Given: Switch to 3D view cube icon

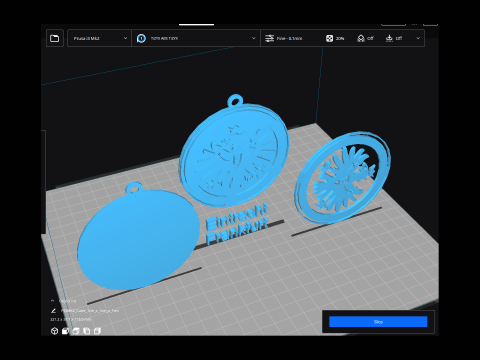Looking at the screenshot, I should pyautogui.click(x=55, y=331).
